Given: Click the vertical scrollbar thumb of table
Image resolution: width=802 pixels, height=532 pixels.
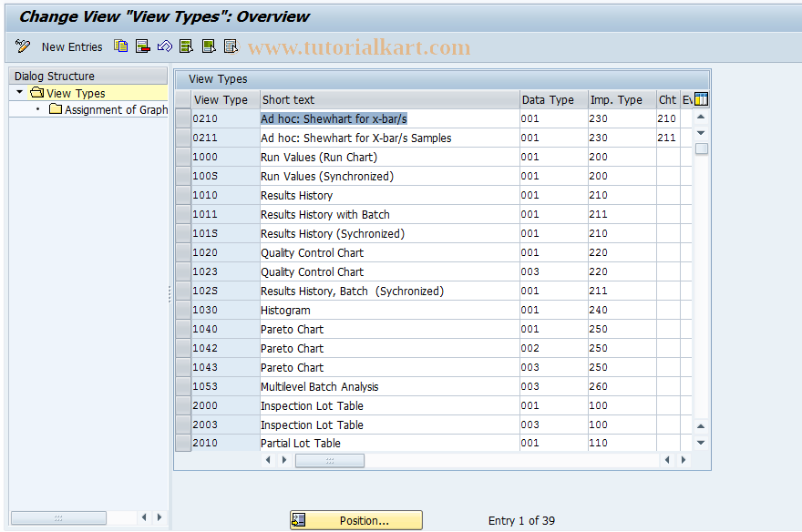Looking at the screenshot, I should click(701, 148).
